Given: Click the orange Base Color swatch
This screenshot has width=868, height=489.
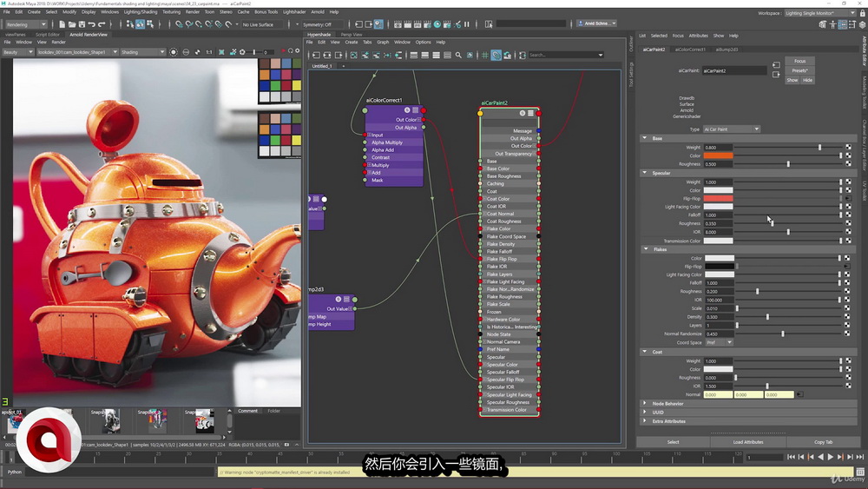Looking at the screenshot, I should pyautogui.click(x=718, y=155).
